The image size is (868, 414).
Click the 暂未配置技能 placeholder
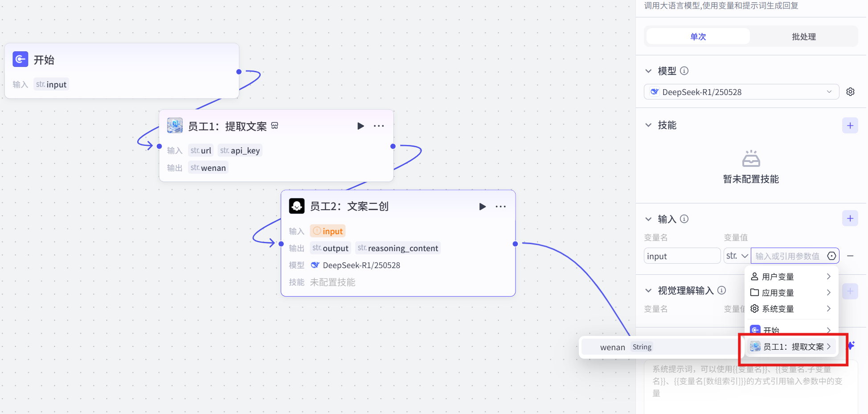click(751, 179)
